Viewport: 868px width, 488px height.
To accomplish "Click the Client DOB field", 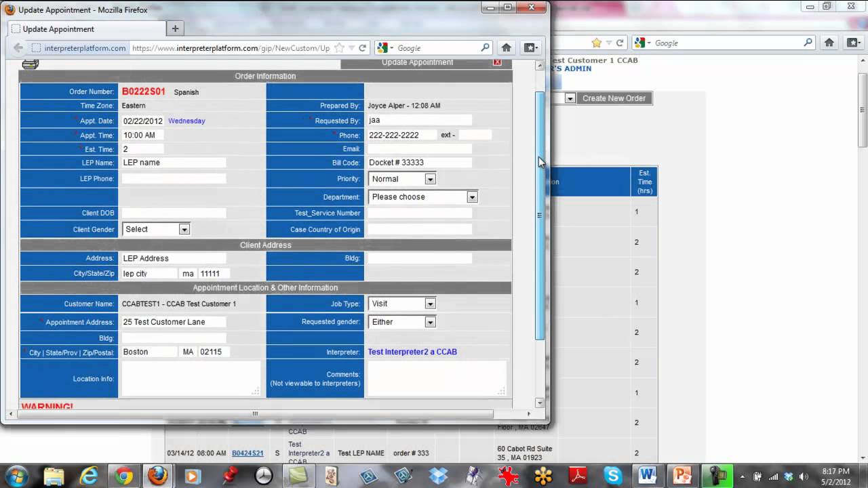I will (174, 213).
